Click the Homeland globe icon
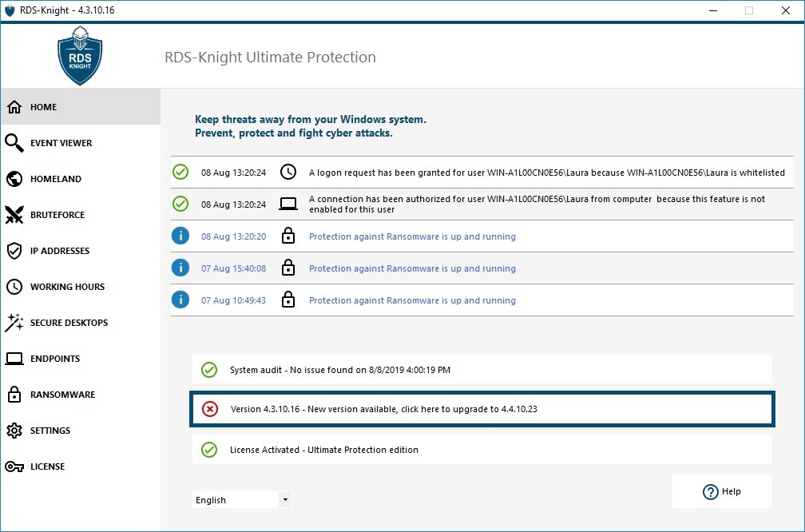This screenshot has height=532, width=805. point(14,179)
